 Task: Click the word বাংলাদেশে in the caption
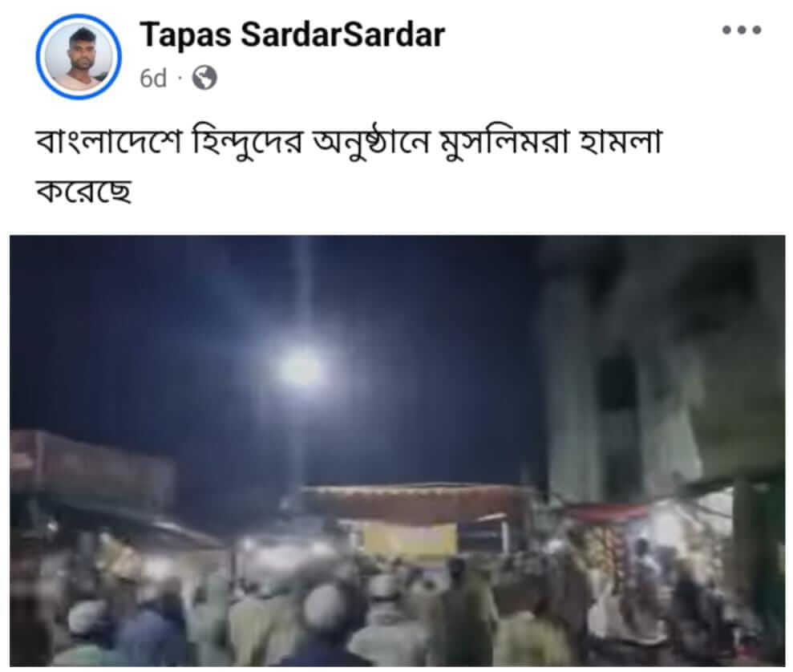[108, 140]
